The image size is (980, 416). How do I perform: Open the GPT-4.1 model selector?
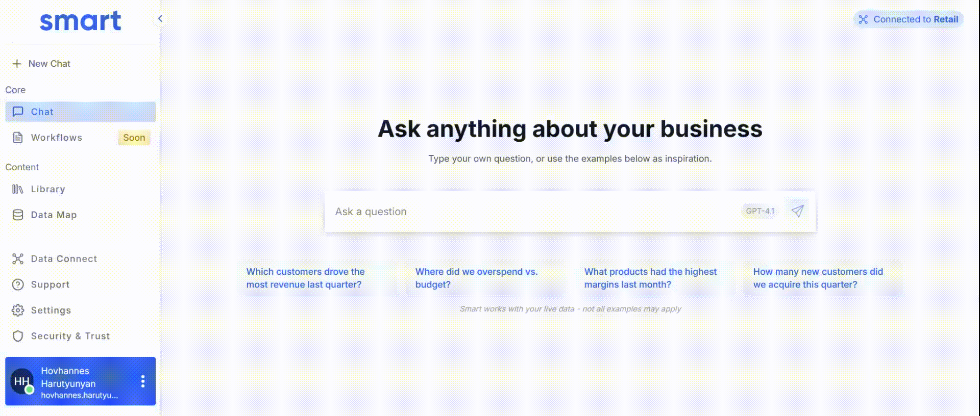point(760,211)
